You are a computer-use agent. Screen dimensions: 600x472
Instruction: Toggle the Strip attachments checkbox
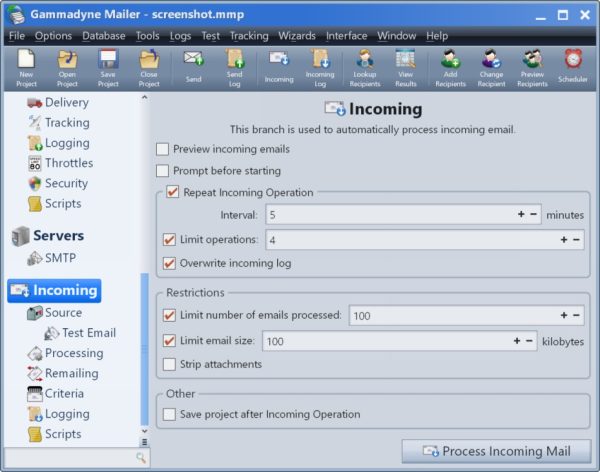[169, 364]
